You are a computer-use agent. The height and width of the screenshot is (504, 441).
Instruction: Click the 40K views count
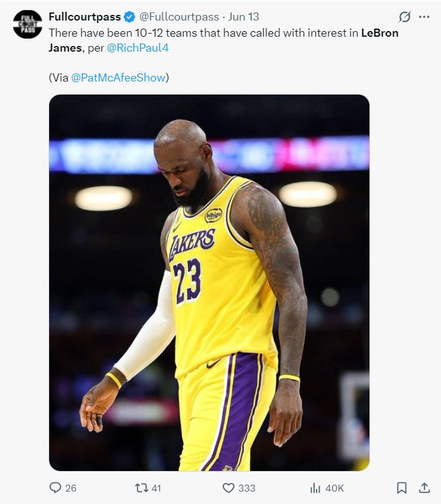tap(335, 488)
